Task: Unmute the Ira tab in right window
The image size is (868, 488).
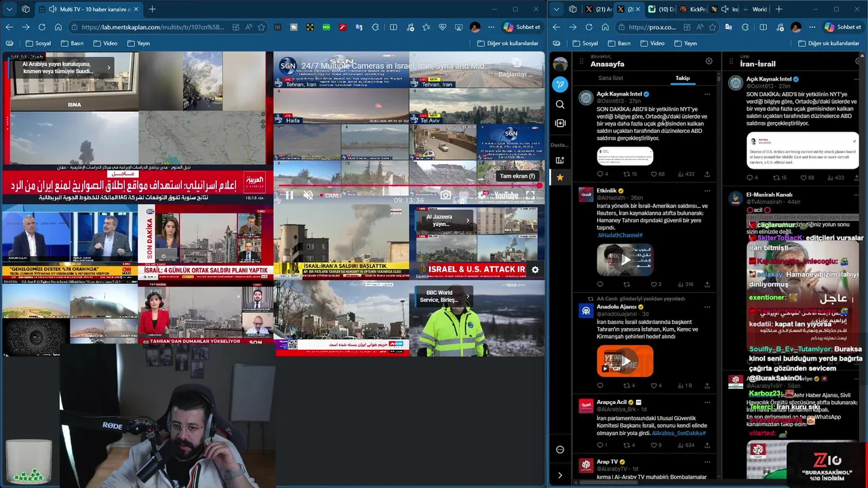Action: [724, 9]
